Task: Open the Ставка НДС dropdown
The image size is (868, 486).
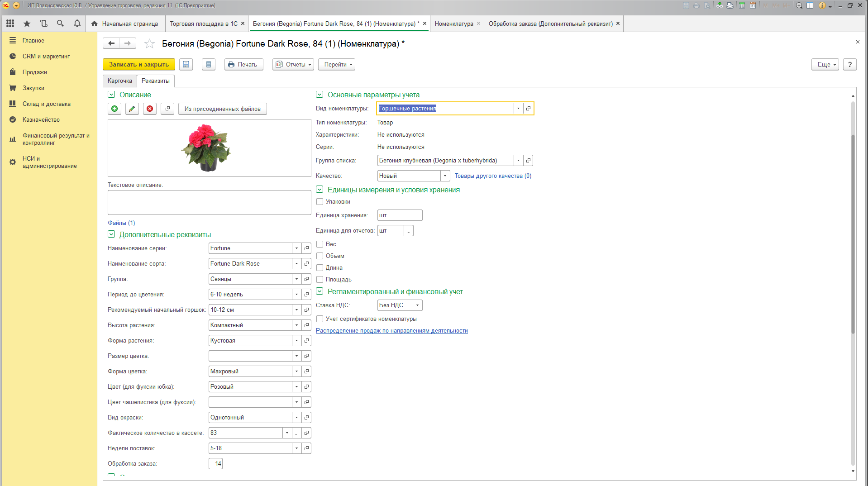Action: [417, 305]
